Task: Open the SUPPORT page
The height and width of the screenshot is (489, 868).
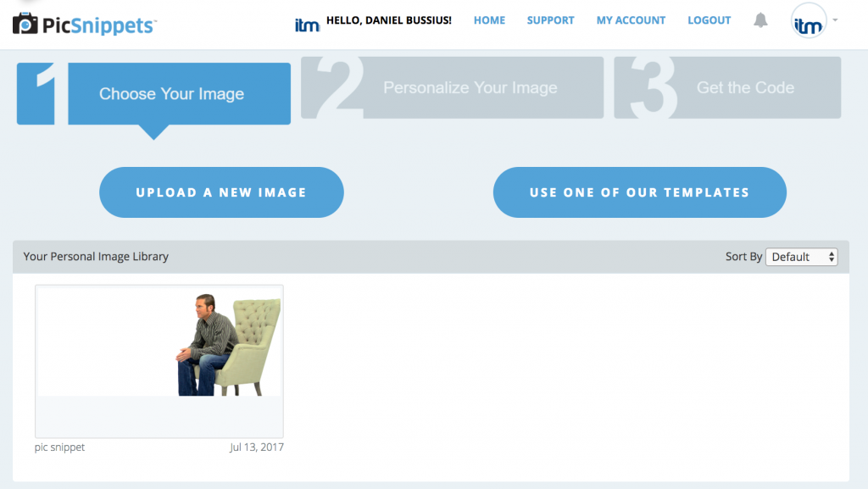Action: pos(550,19)
